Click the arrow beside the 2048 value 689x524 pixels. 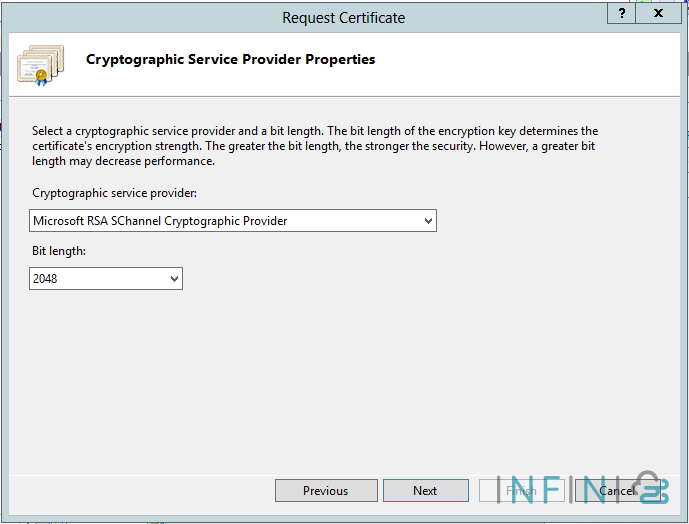point(174,279)
